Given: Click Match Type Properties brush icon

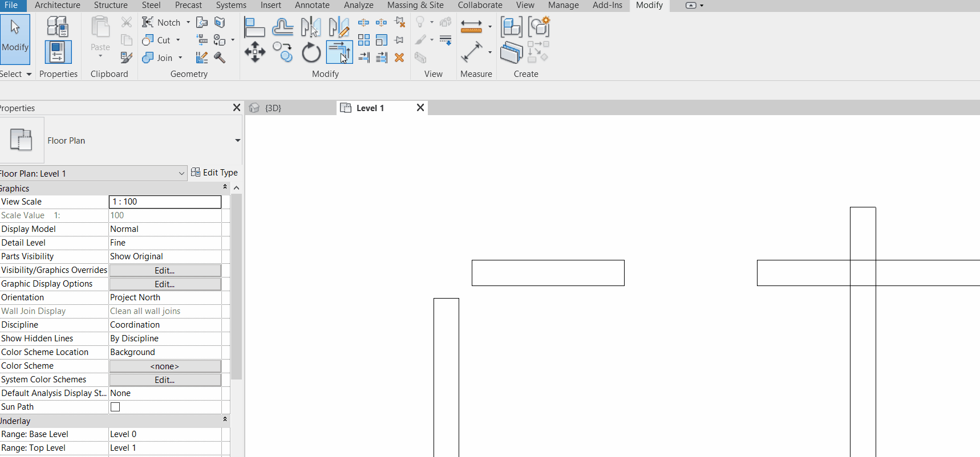Looking at the screenshot, I should click(x=127, y=58).
